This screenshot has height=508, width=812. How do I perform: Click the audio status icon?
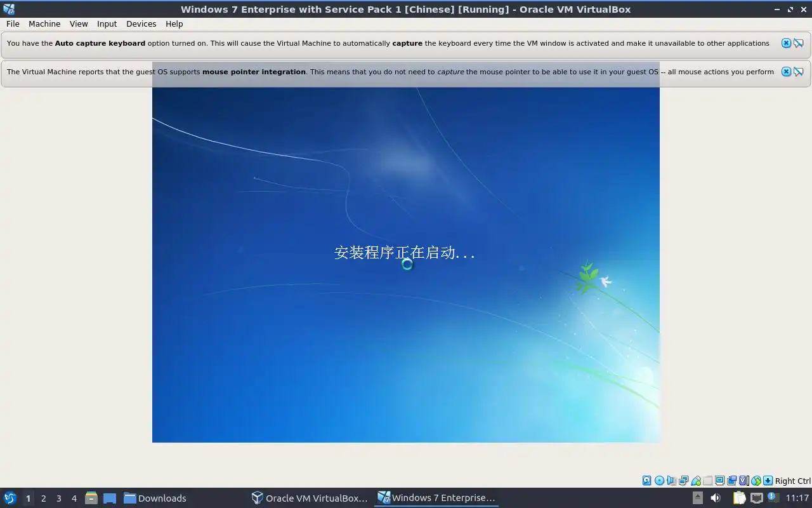[671, 481]
